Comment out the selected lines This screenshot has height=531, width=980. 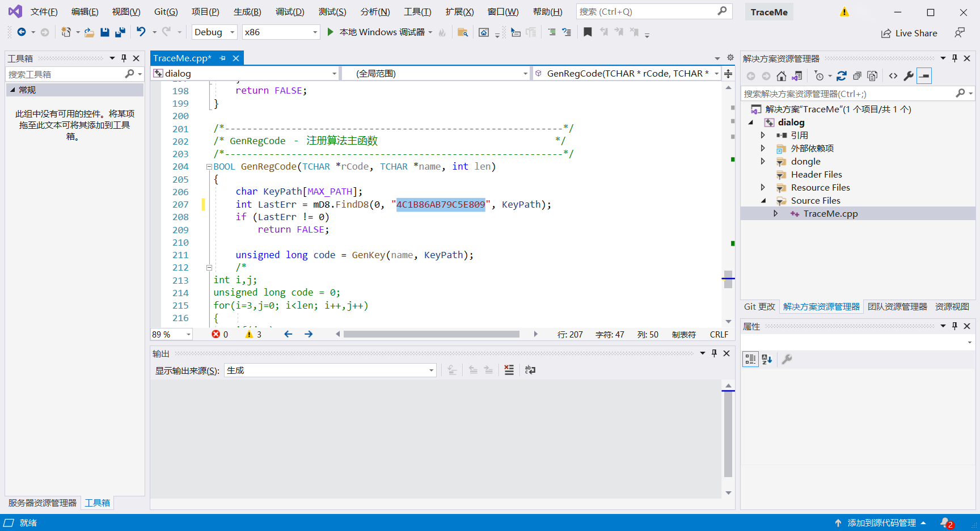pos(552,32)
